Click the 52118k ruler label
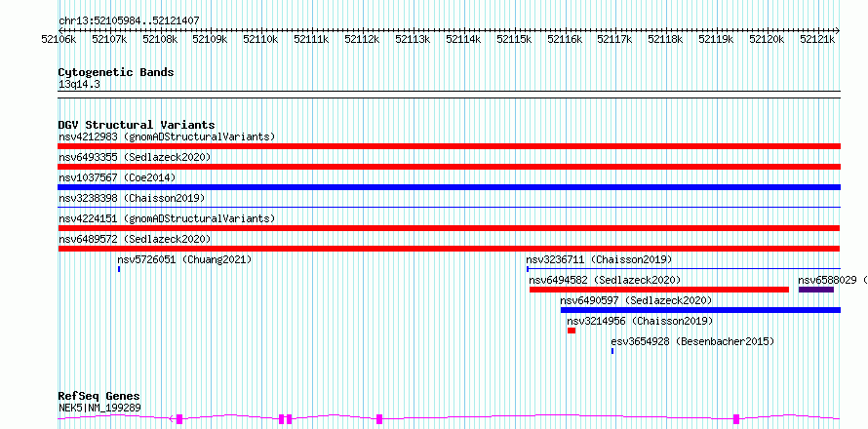The width and height of the screenshot is (868, 429). click(x=665, y=40)
